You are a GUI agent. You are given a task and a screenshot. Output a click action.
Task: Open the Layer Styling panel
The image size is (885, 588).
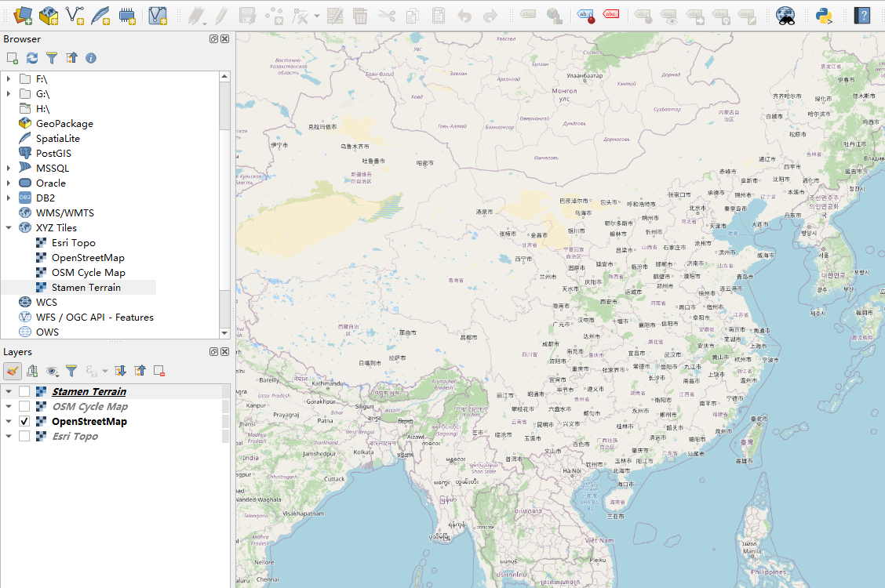[x=12, y=370]
